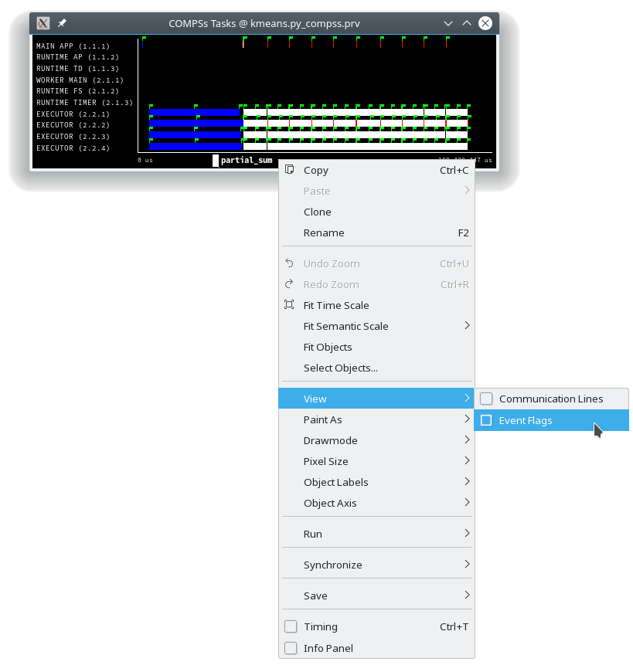The width and height of the screenshot is (633, 672).
Task: Click the Redo Zoom arrow icon
Action: click(290, 284)
